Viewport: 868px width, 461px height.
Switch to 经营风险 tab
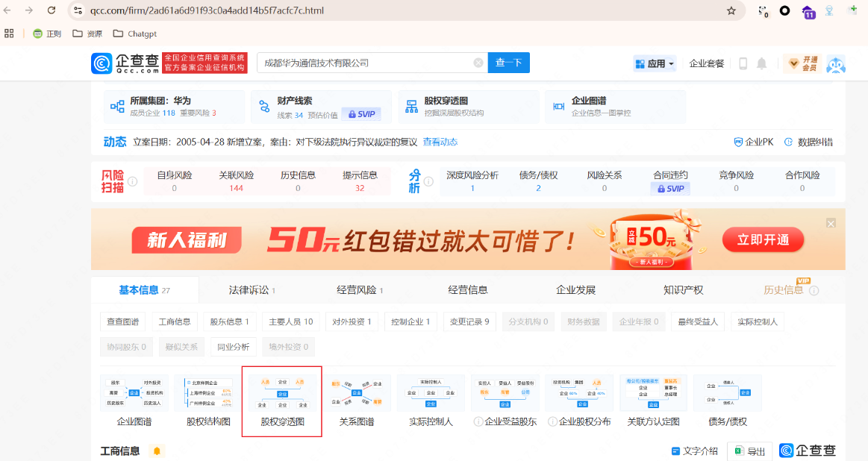pyautogui.click(x=360, y=290)
